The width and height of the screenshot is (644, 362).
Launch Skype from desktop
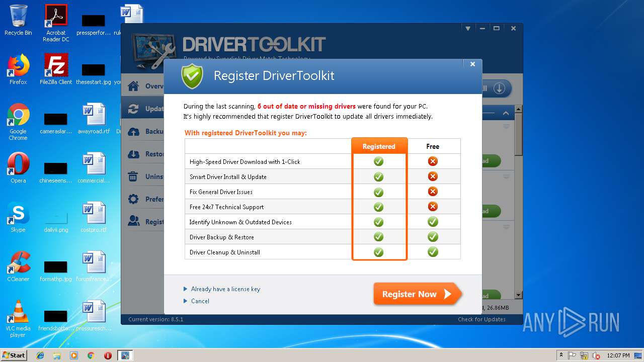[x=18, y=217]
